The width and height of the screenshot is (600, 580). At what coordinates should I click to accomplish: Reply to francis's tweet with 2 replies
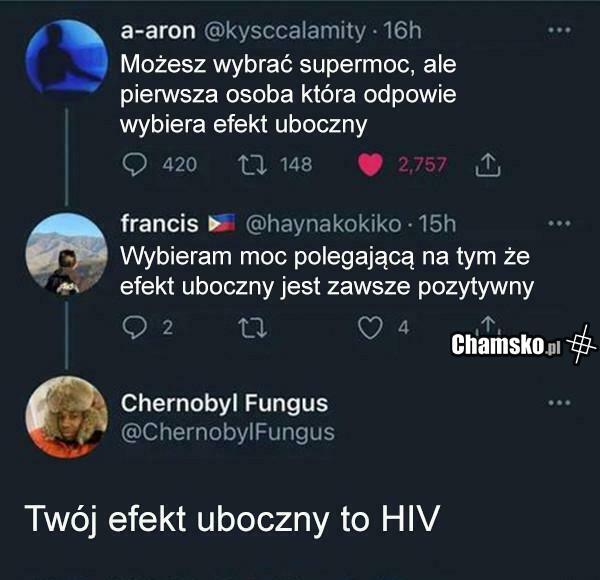point(134,327)
